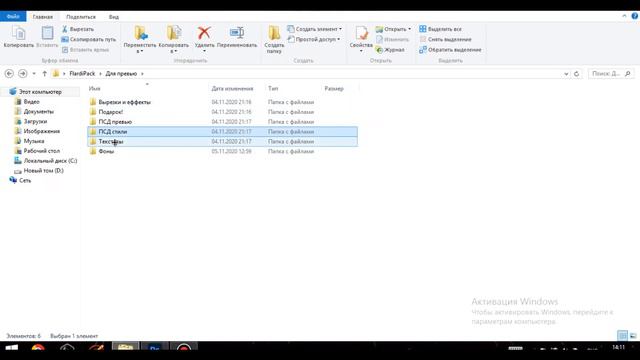Open Windows Start button

coord(11,348)
